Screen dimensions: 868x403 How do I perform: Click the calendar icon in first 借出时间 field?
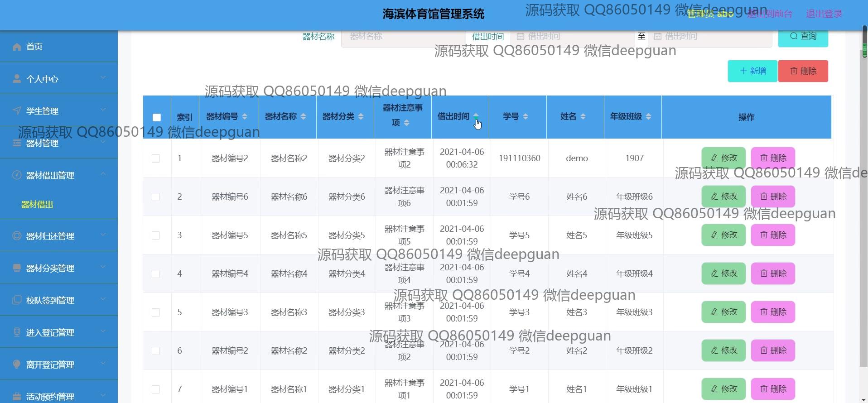pyautogui.click(x=521, y=36)
